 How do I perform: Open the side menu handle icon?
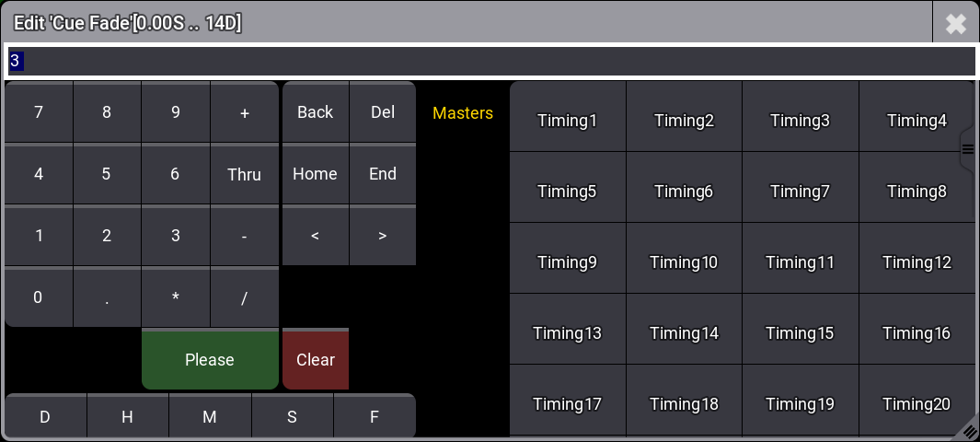click(968, 148)
